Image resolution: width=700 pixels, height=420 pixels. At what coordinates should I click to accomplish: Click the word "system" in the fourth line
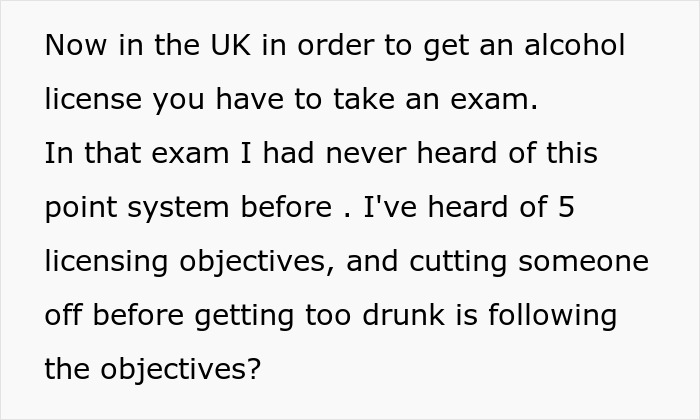click(x=177, y=208)
